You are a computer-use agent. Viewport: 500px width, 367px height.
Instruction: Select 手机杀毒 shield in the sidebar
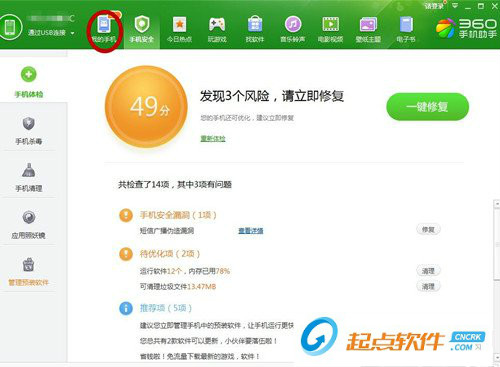click(x=29, y=131)
